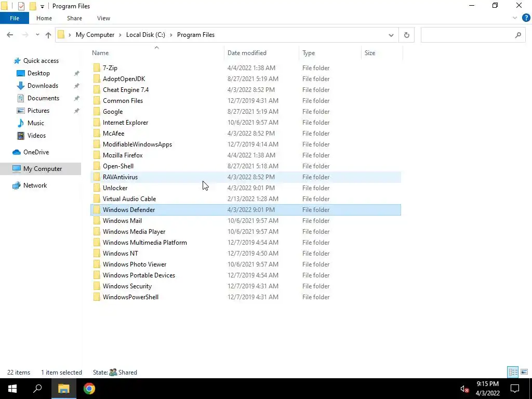Open the blue Help question mark icon
The height and width of the screenshot is (399, 532).
pos(526,18)
